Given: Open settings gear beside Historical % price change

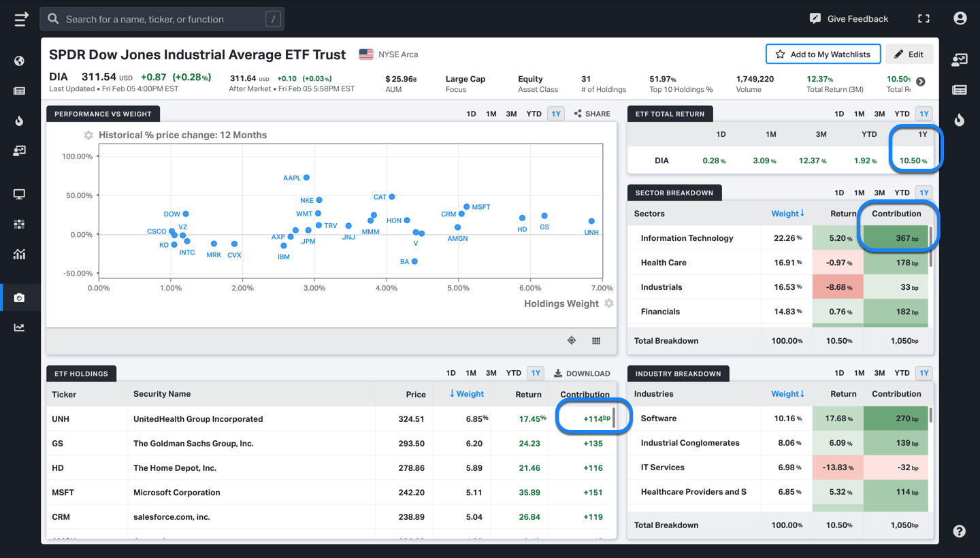Looking at the screenshot, I should [88, 135].
